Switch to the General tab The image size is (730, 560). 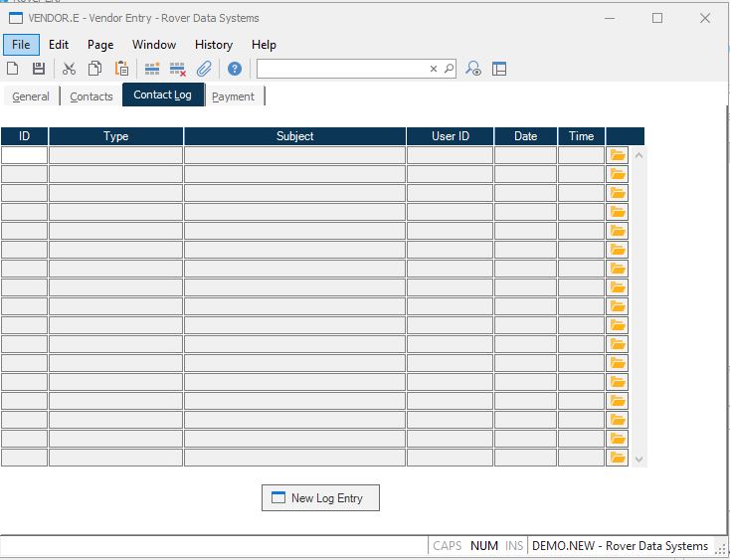click(x=31, y=96)
